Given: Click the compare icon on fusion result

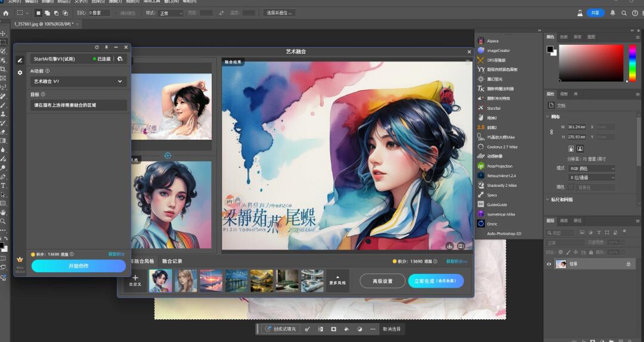Looking at the screenshot, I should pyautogui.click(x=461, y=246).
